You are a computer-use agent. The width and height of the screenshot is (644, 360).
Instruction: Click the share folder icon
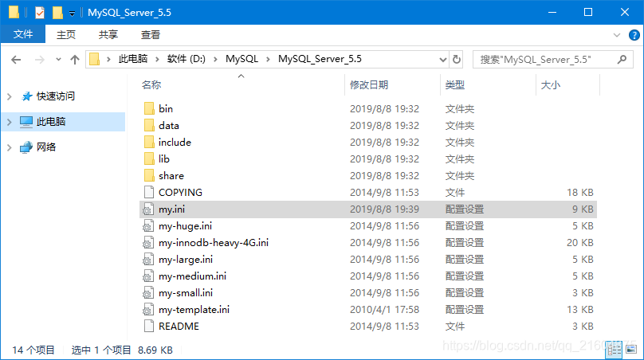(x=149, y=176)
